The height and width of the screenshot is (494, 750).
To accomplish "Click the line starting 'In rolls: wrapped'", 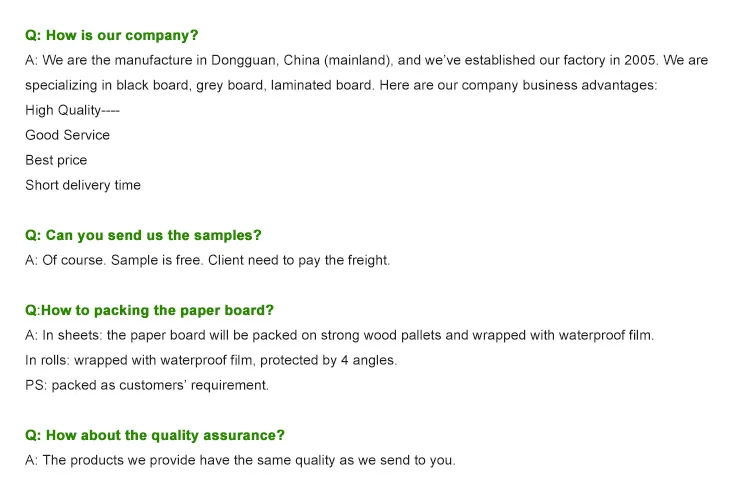I will pos(211,360).
